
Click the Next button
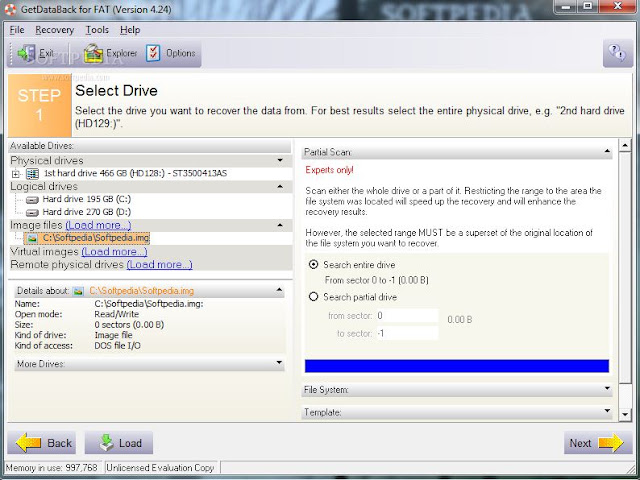click(x=598, y=443)
